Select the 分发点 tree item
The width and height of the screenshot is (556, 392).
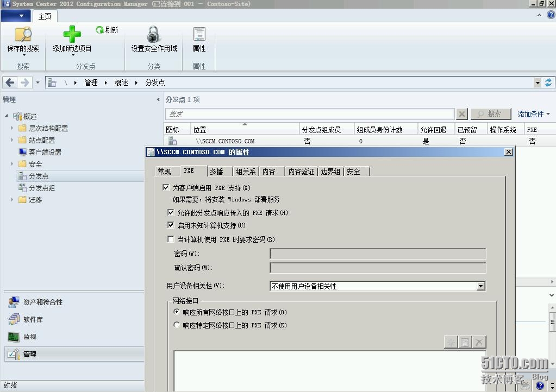click(80, 176)
